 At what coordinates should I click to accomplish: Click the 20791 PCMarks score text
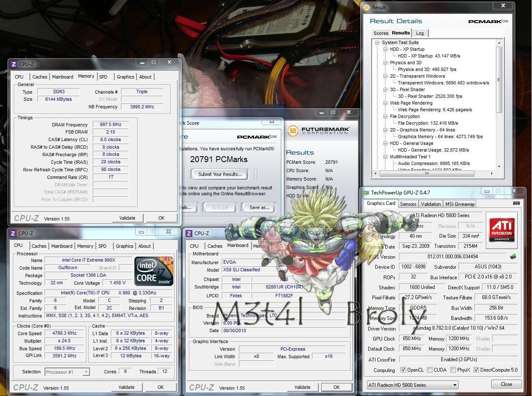coord(219,159)
